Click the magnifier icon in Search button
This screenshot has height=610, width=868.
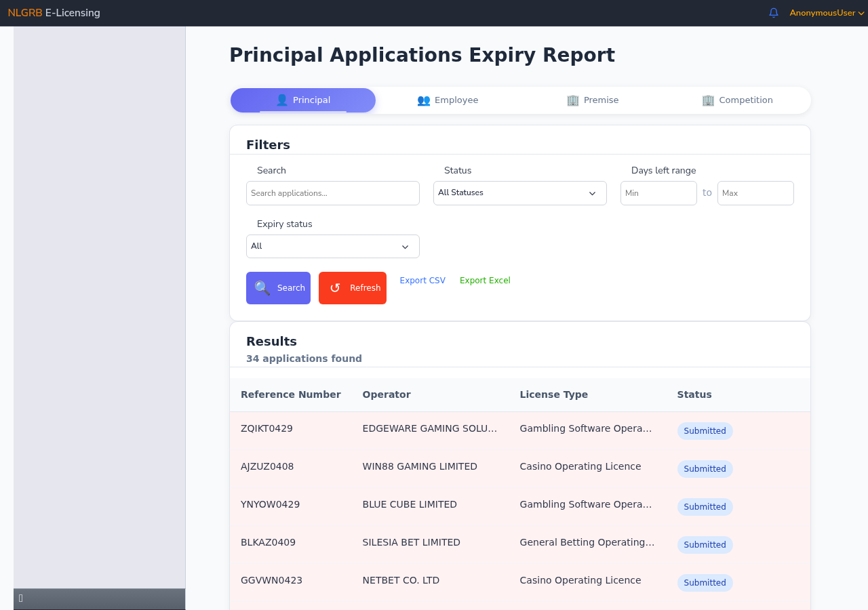tap(262, 288)
